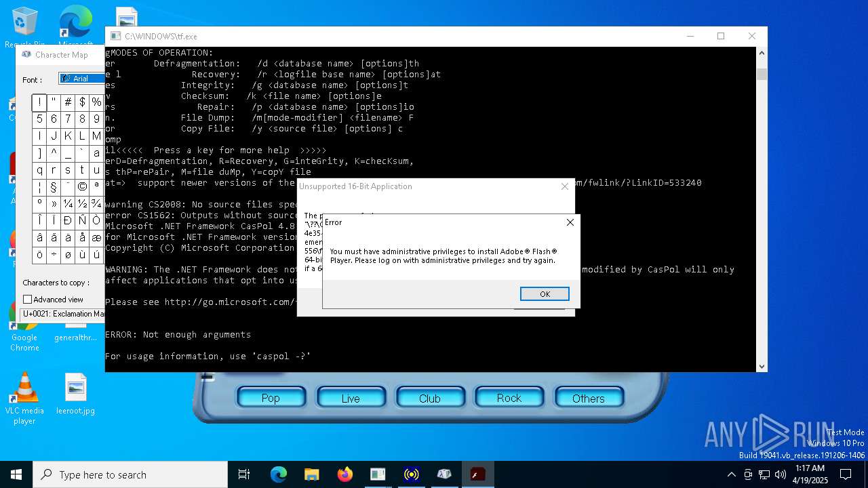Select the Club genre button
This screenshot has width=868, height=488.
pos(430,398)
